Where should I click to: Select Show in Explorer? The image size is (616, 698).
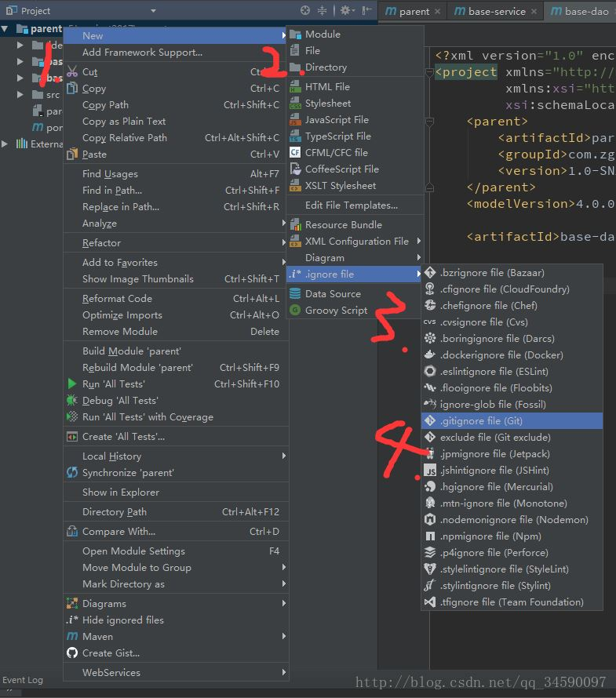(x=176, y=493)
